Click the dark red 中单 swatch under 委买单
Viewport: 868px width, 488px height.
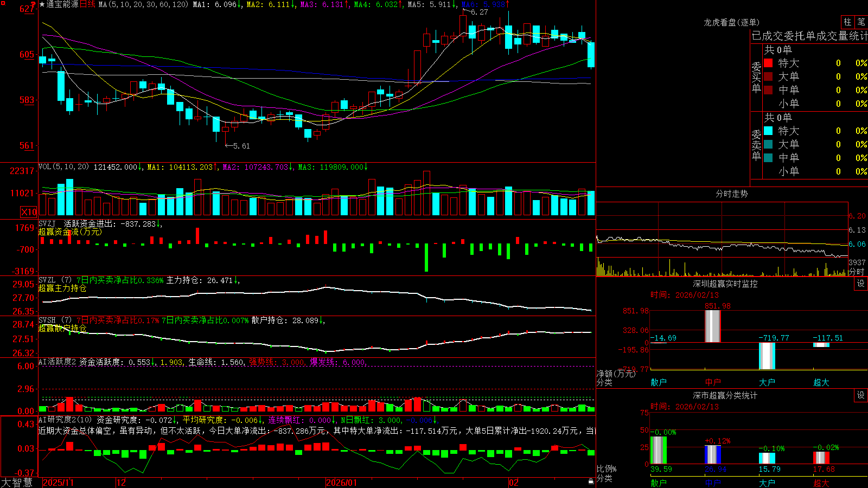(x=768, y=90)
